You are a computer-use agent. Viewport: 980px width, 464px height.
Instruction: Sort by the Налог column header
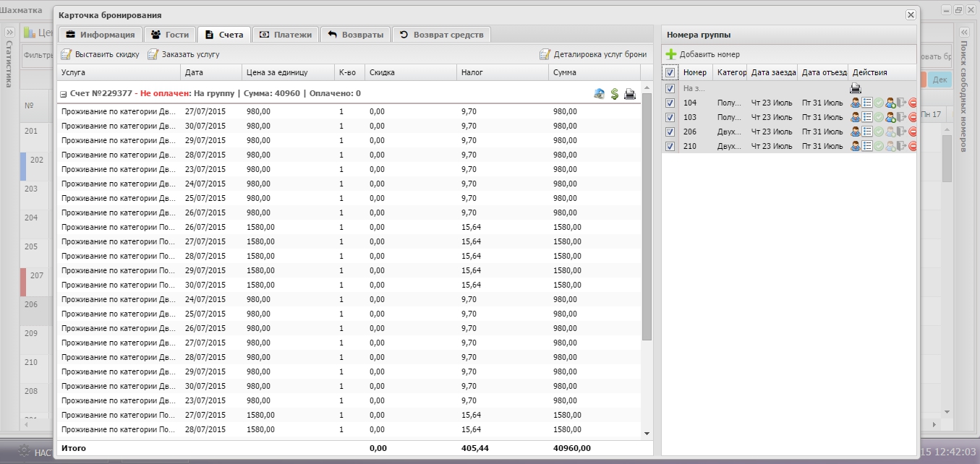503,72
